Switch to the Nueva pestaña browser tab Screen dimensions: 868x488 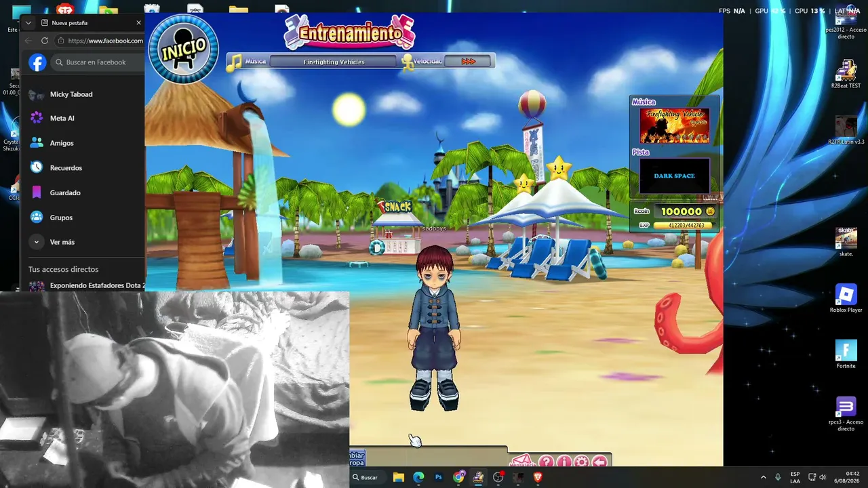(90, 22)
